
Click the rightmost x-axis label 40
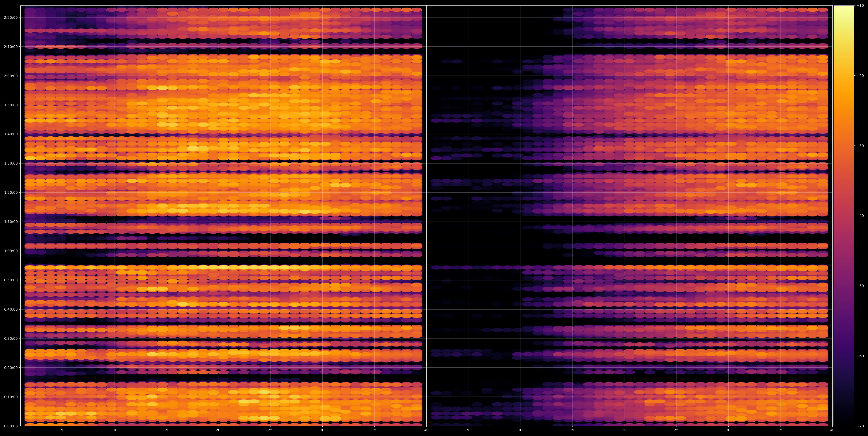[832, 430]
